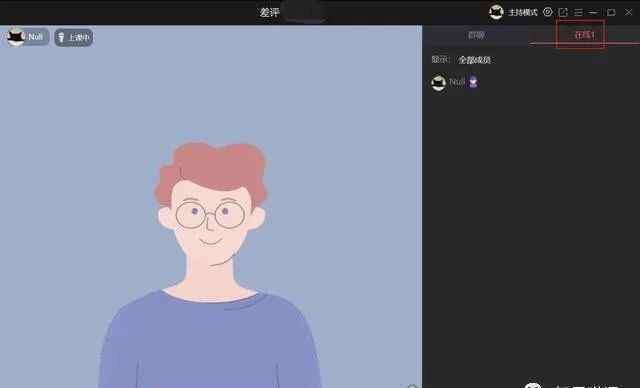
Task: Click the Null avatar in the member list
Action: (439, 83)
